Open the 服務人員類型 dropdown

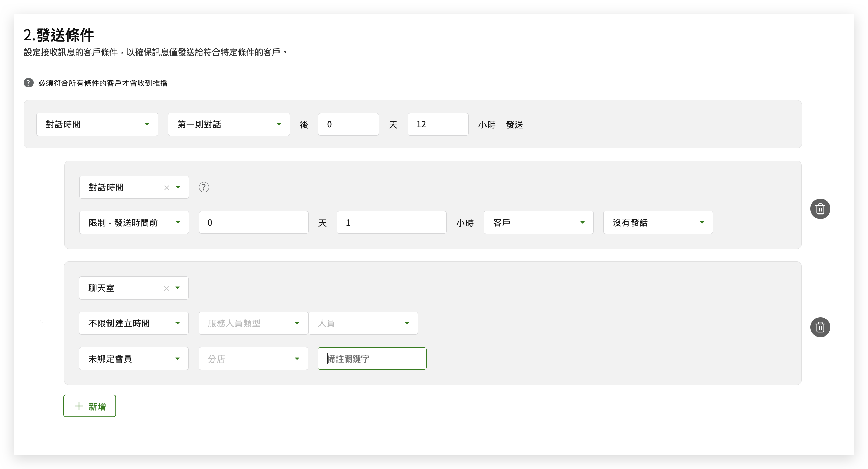(253, 323)
